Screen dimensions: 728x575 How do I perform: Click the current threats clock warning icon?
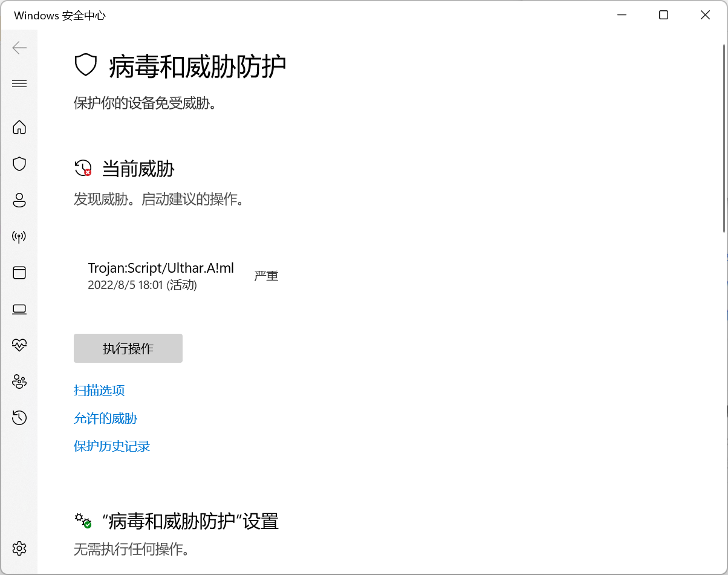coord(83,168)
